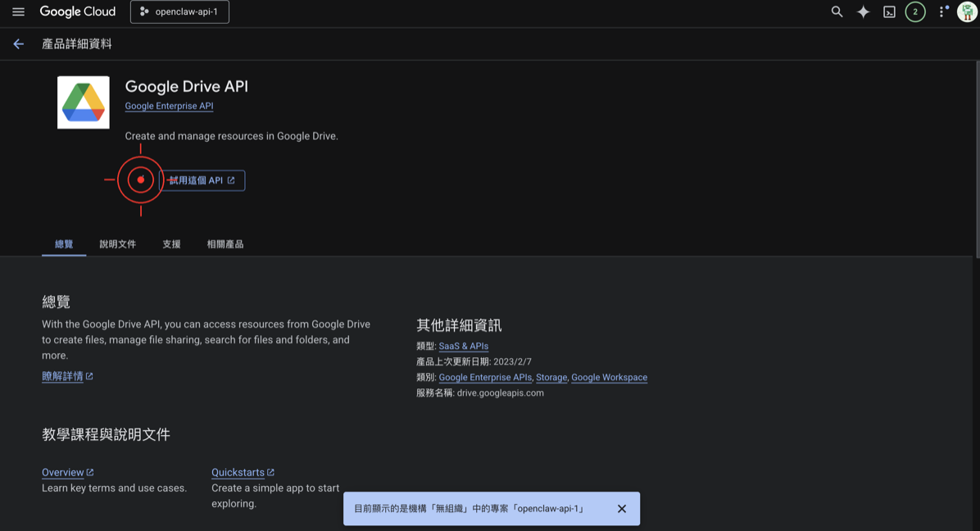Click the back arrow beside 產品詳細資料
The width and height of the screenshot is (980, 531).
pyautogui.click(x=18, y=43)
